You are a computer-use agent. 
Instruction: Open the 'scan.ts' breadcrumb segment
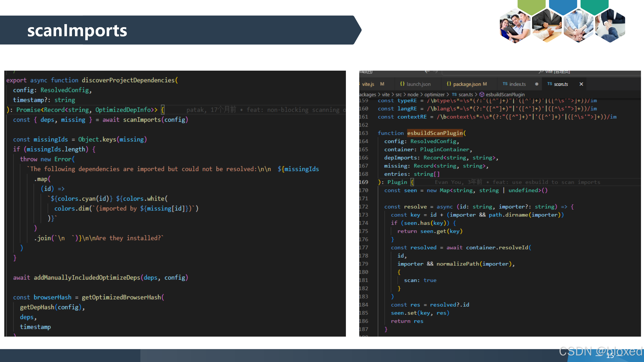[x=466, y=95]
